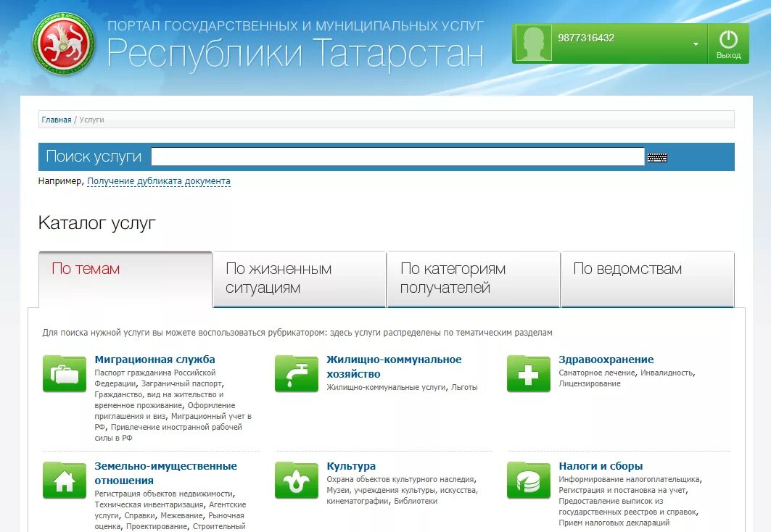Click the Tatarstan coat of arms logo

(x=64, y=44)
